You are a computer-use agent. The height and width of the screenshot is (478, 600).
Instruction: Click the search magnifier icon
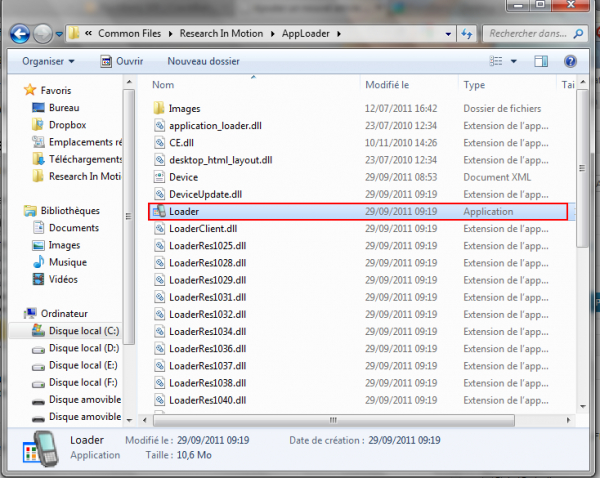(x=578, y=34)
